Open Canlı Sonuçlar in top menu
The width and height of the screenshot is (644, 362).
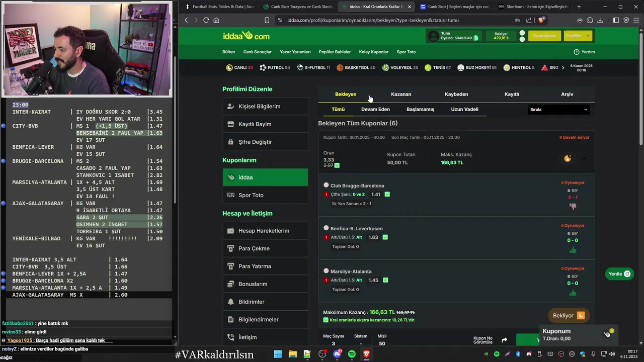pos(257,52)
